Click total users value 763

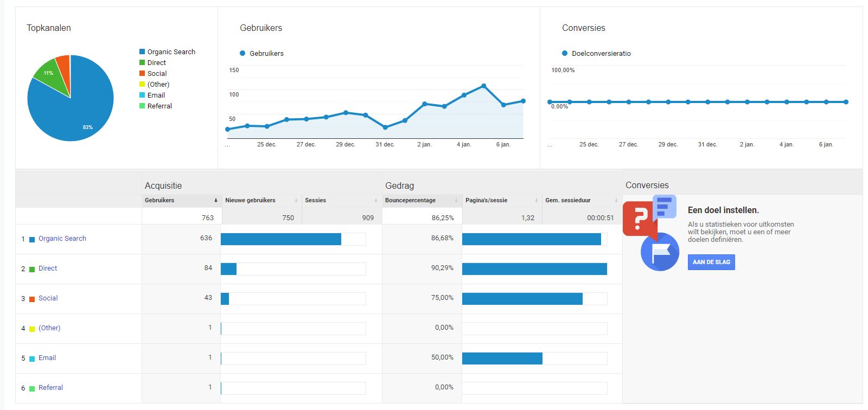click(x=208, y=218)
